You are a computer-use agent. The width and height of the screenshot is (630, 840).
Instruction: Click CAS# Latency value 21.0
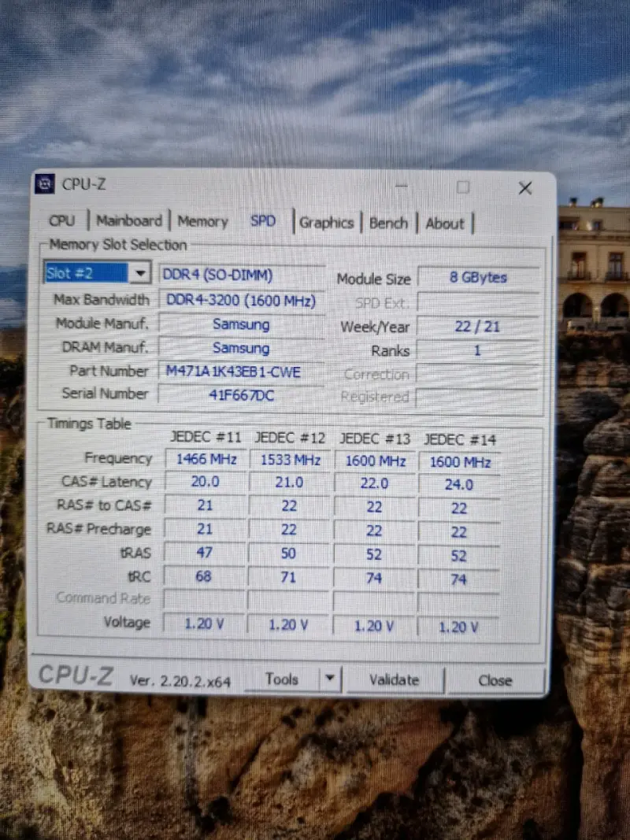(x=290, y=483)
